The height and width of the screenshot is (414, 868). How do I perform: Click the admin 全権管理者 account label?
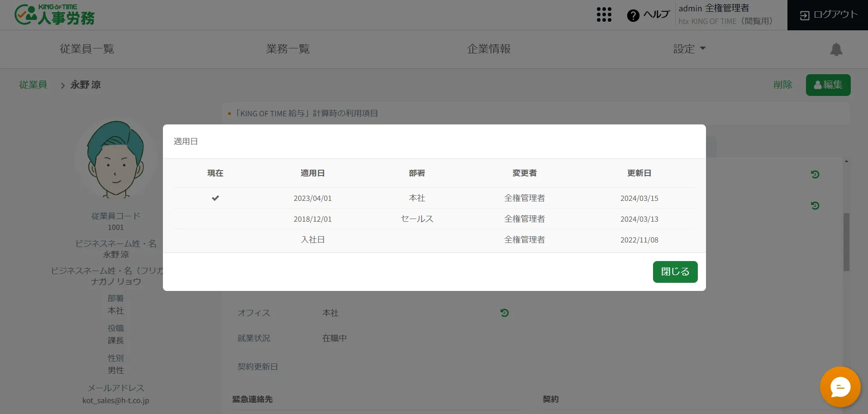point(714,8)
